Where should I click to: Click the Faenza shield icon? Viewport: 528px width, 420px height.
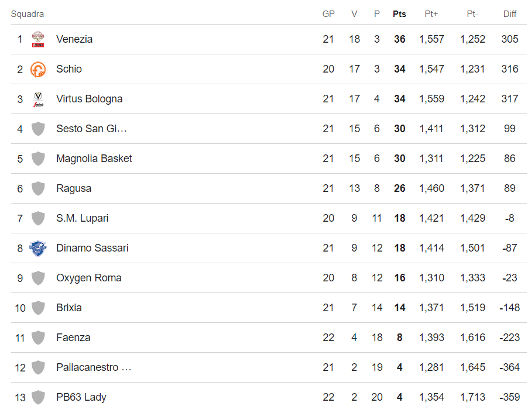pos(38,338)
